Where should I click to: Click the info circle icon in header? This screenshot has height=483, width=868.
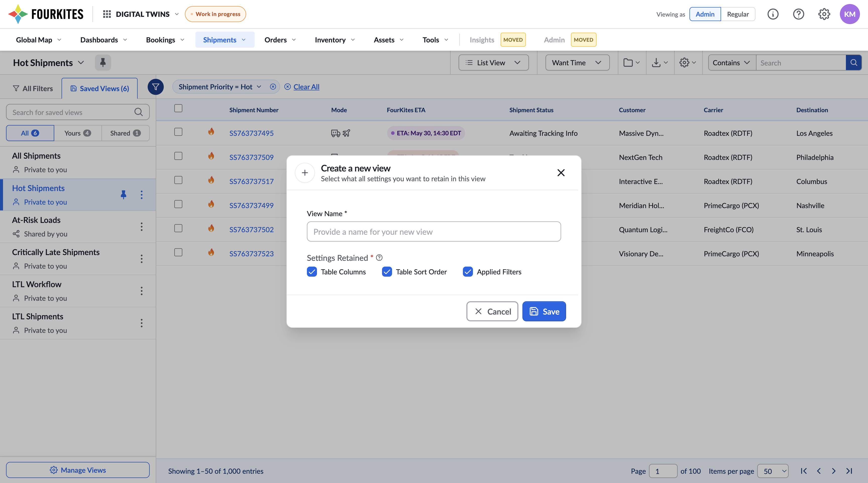pos(773,14)
